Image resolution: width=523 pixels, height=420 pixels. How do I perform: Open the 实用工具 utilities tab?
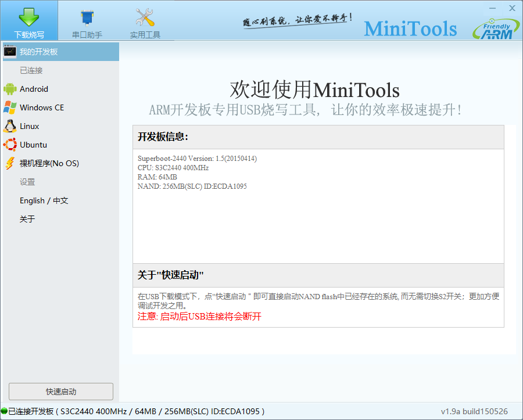pos(145,20)
